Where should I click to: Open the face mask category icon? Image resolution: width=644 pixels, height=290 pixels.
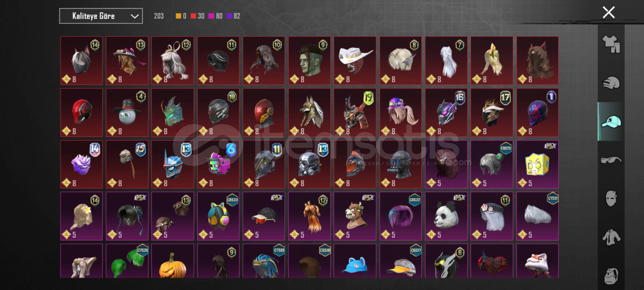tap(611, 199)
